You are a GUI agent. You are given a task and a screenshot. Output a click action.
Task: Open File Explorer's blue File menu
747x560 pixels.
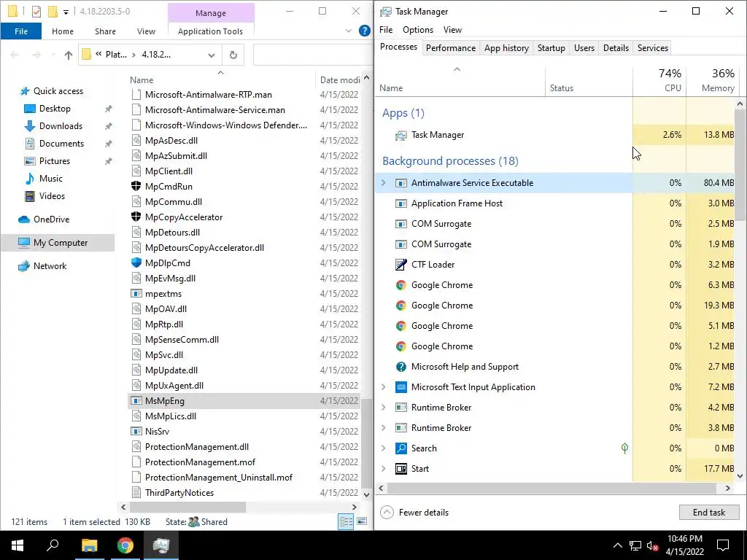tap(21, 31)
